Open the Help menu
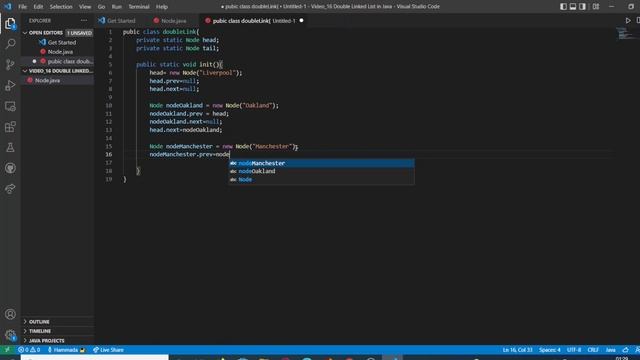 pyautogui.click(x=162, y=7)
